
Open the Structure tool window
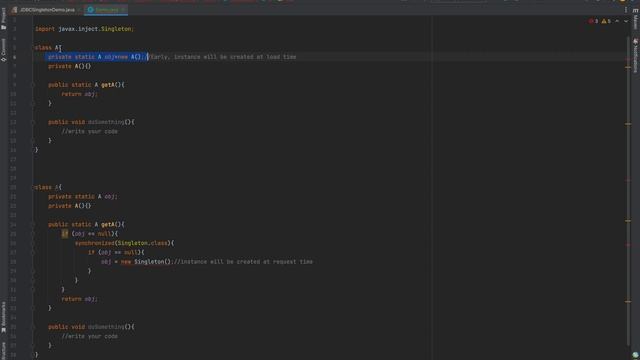[x=4, y=350]
